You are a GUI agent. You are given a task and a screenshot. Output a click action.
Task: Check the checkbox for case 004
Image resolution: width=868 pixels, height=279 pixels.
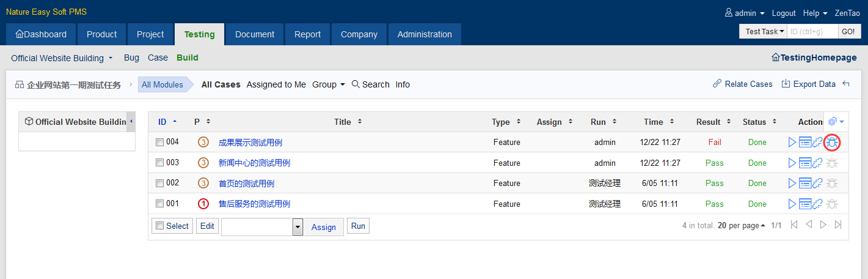159,143
